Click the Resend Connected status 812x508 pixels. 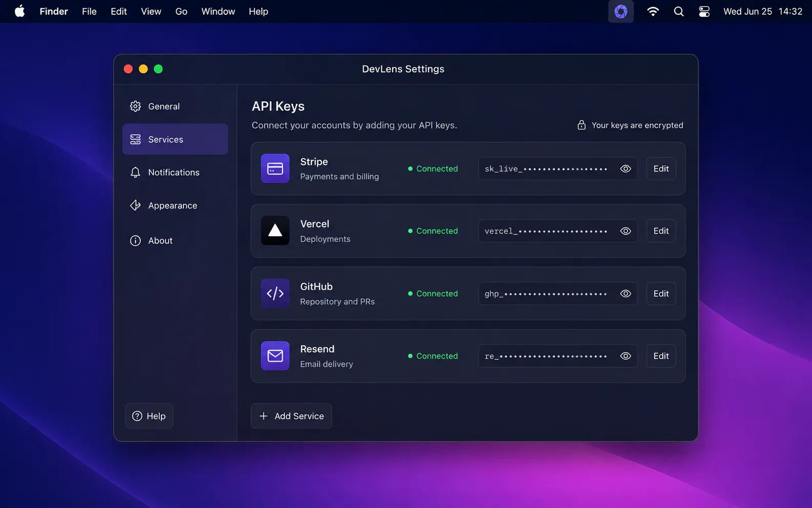click(x=433, y=356)
